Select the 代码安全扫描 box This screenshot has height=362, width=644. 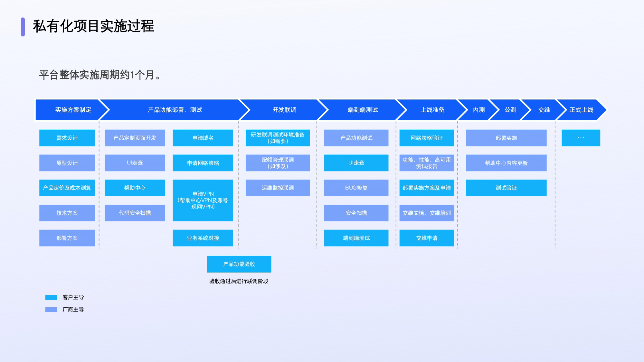pyautogui.click(x=135, y=213)
